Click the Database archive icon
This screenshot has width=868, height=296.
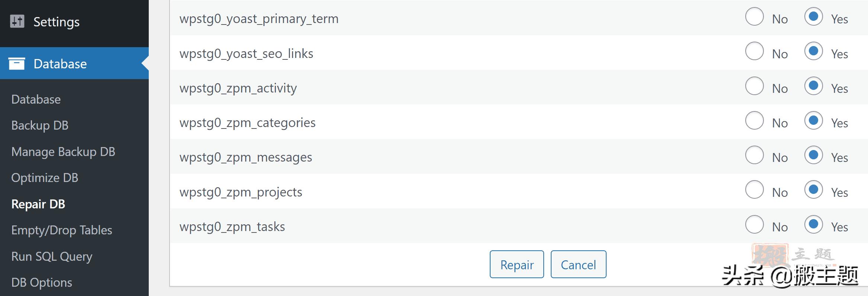tap(17, 64)
